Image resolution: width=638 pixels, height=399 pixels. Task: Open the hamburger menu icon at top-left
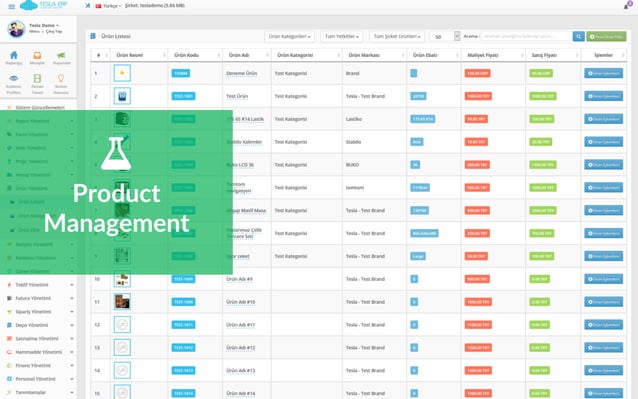11,7
